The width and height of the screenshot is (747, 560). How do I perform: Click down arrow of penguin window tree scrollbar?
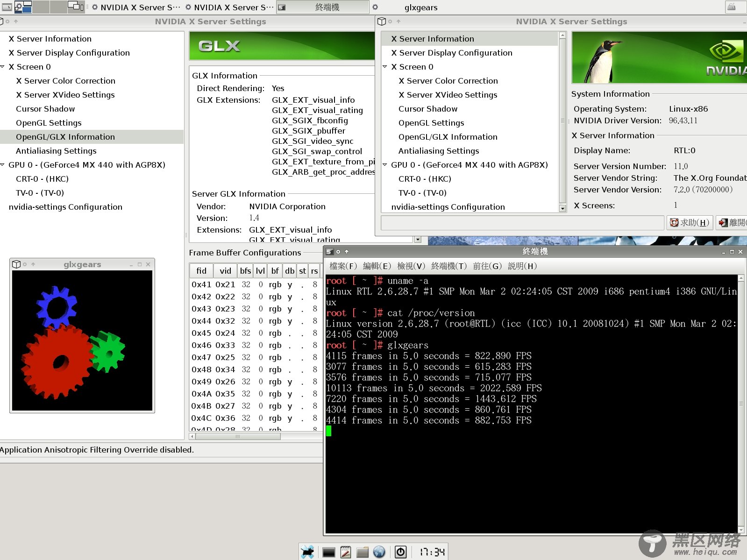[x=562, y=208]
